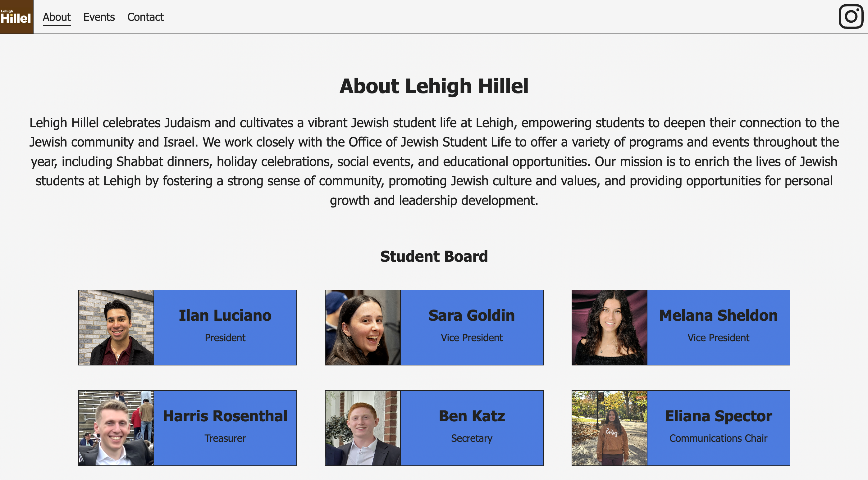Click the Melana Sheldon name text
Image resolution: width=868 pixels, height=480 pixels.
click(718, 316)
